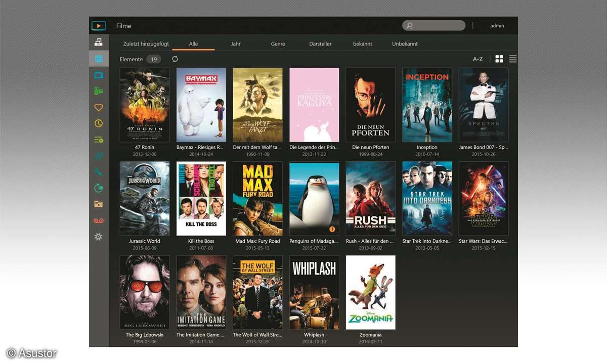The image size is (607, 364).
Task: Select the highlighted blue movies icon in sidebar
Action: click(x=99, y=59)
